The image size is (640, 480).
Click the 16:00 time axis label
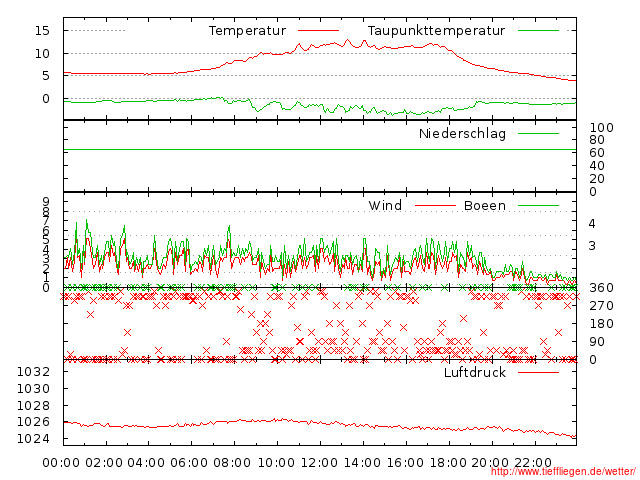(405, 462)
